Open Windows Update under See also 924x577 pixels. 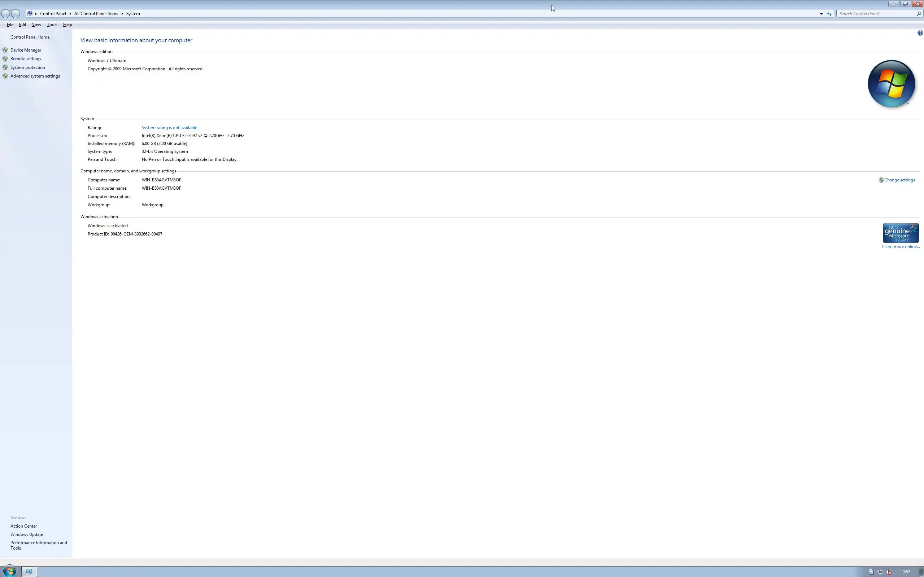coord(26,534)
